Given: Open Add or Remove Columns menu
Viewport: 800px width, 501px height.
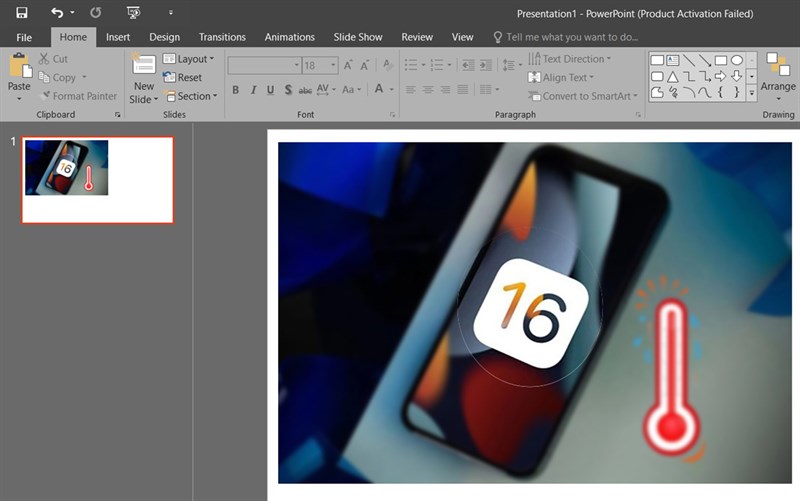Looking at the screenshot, I should pyautogui.click(x=489, y=90).
